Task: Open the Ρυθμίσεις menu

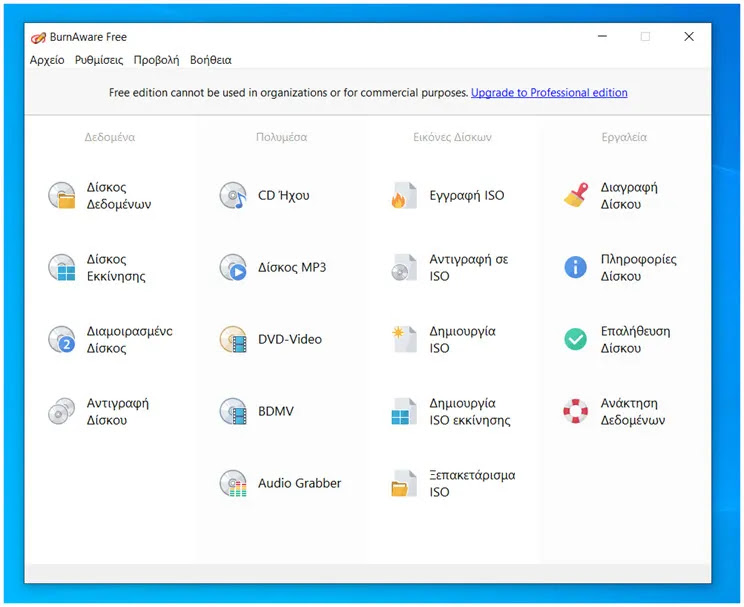Action: pos(99,60)
